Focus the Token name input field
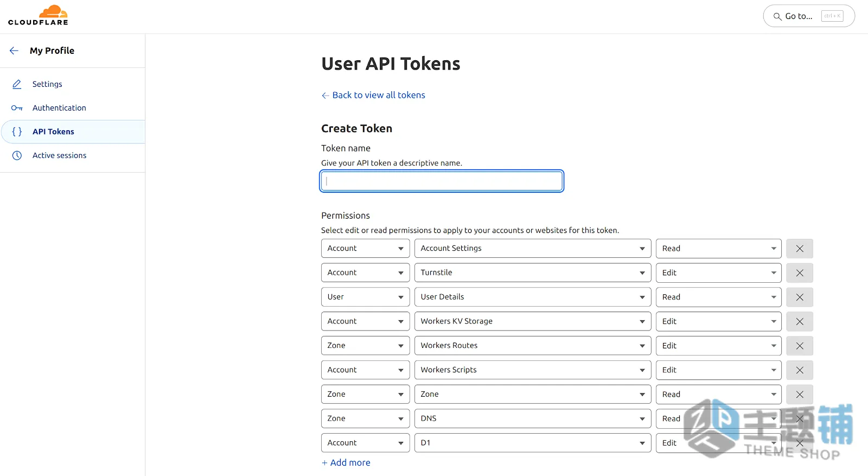Screen dimensions: 868x476 point(442,181)
